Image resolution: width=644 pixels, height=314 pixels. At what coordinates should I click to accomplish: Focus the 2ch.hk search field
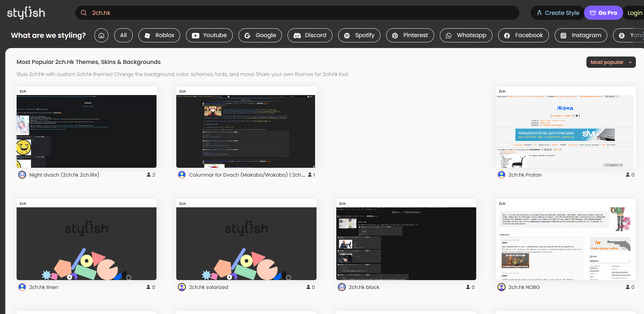pyautogui.click(x=297, y=13)
